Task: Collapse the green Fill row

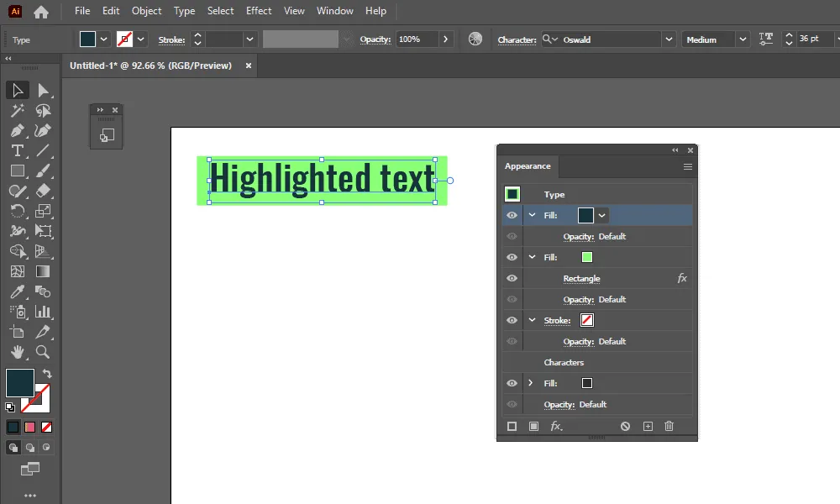Action: click(x=532, y=257)
